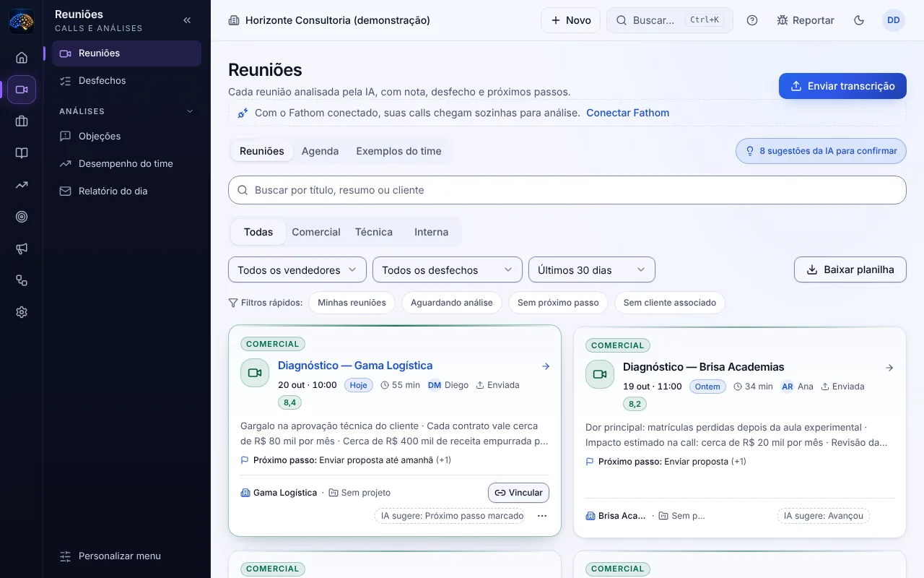
Task: Click the IA sugere: Avançou chip
Action: pyautogui.click(x=824, y=516)
